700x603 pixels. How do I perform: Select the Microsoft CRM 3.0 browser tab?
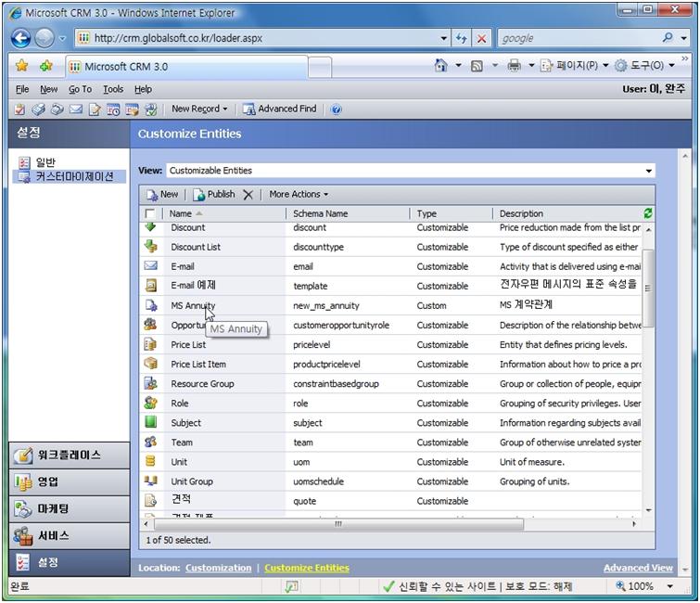click(186, 67)
